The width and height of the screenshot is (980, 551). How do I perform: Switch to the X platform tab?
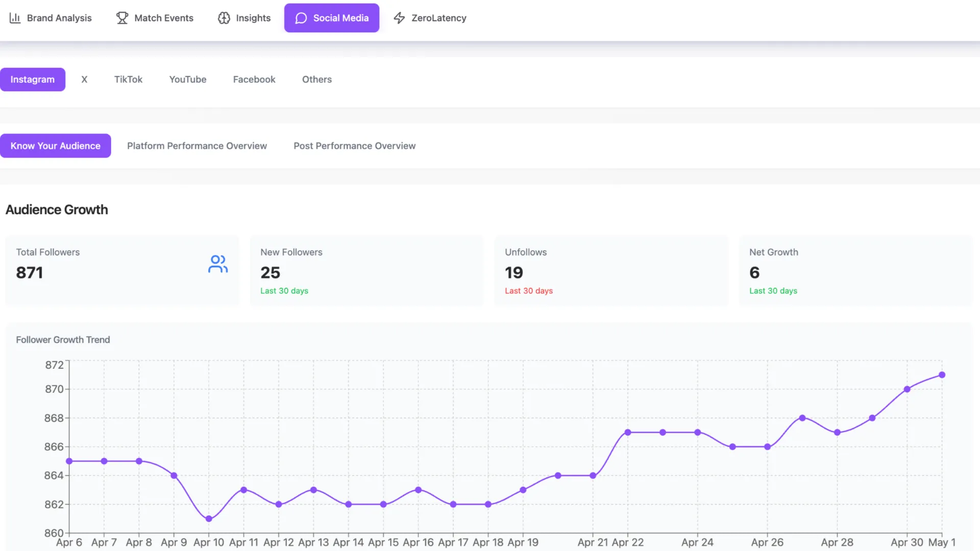pos(84,80)
